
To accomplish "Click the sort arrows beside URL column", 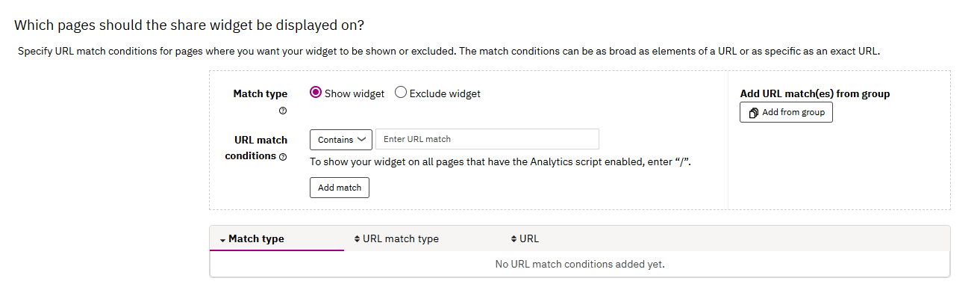I will [514, 239].
